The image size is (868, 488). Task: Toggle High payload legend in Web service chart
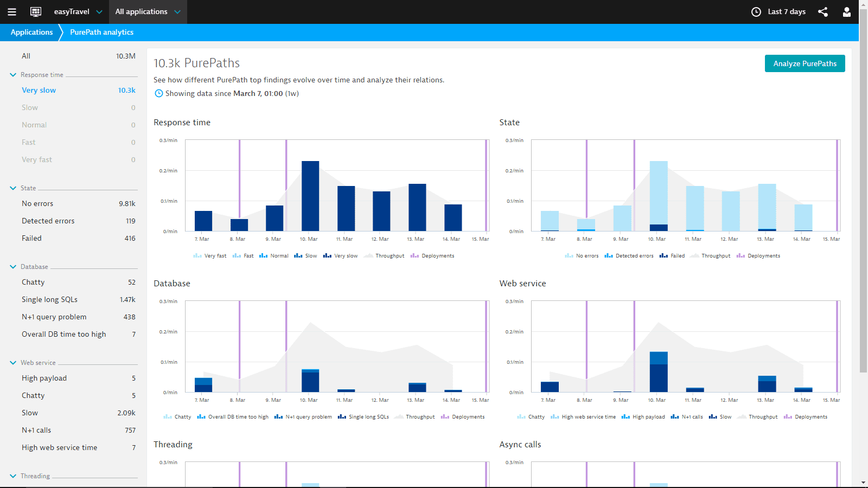(643, 417)
